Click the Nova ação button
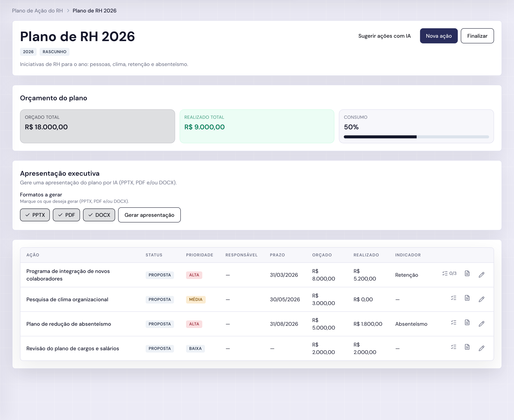Image resolution: width=514 pixels, height=420 pixels. (439, 36)
